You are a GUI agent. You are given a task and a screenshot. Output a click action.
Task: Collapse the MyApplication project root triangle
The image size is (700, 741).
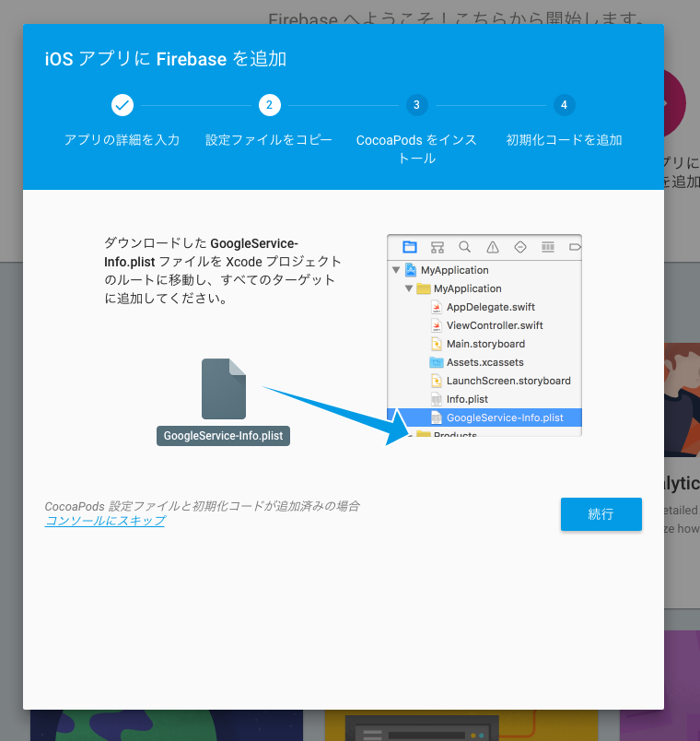tap(396, 270)
